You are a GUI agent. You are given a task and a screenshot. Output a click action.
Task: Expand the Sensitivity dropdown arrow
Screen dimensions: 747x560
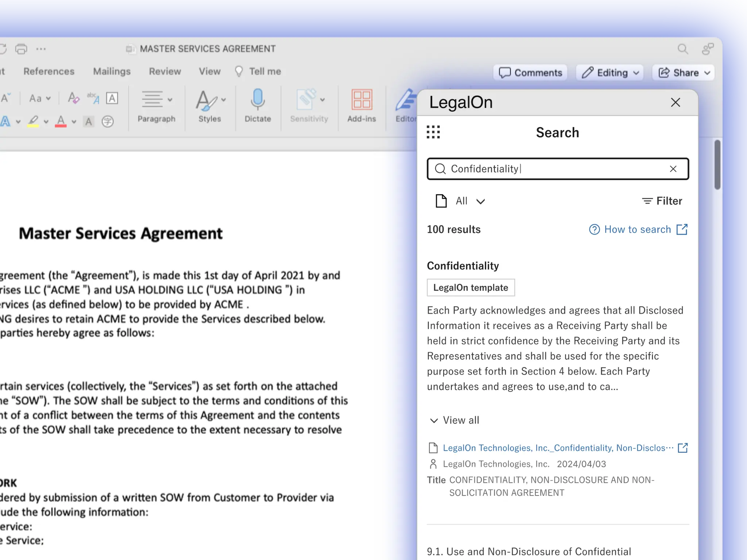pos(322,100)
